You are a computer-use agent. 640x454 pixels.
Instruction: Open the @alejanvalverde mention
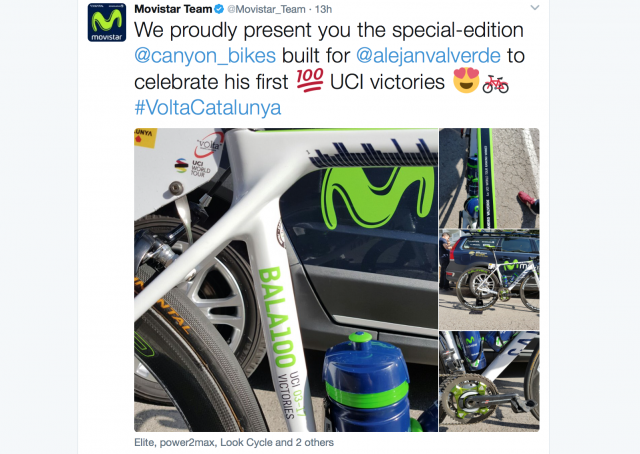coord(428,56)
